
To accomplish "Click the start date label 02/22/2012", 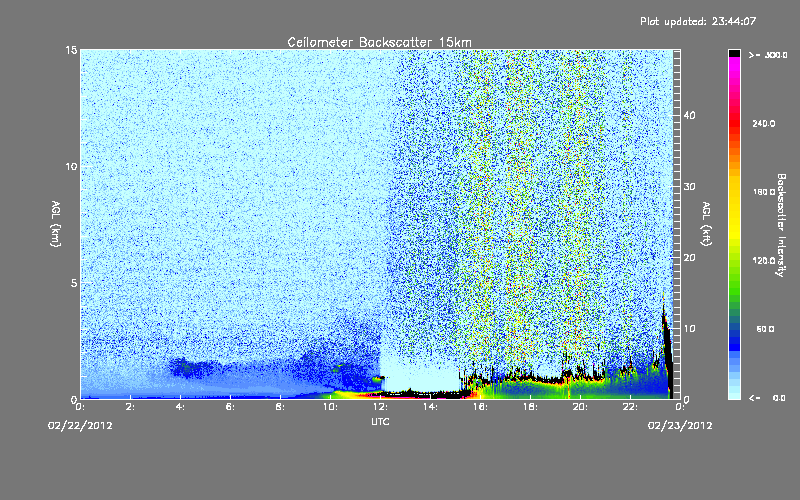I will [80, 426].
